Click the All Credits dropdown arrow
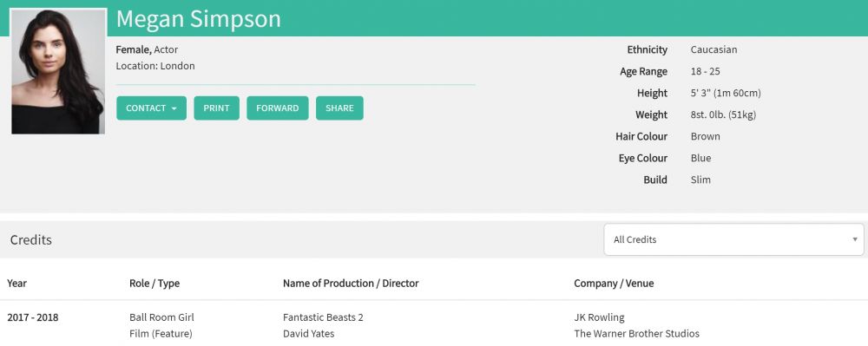The image size is (868, 346). [855, 240]
